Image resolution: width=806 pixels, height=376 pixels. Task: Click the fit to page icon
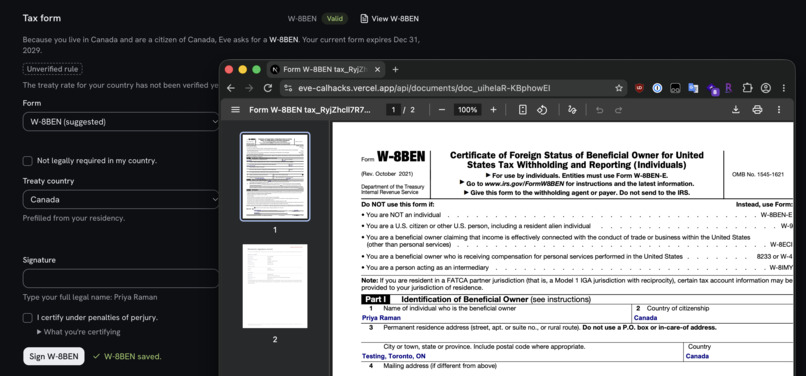522,110
